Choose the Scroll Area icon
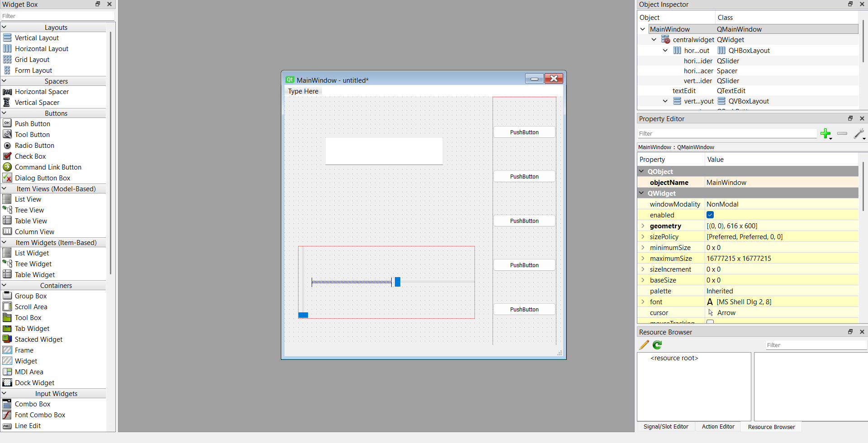Viewport: 868px width, 443px height. (7, 306)
